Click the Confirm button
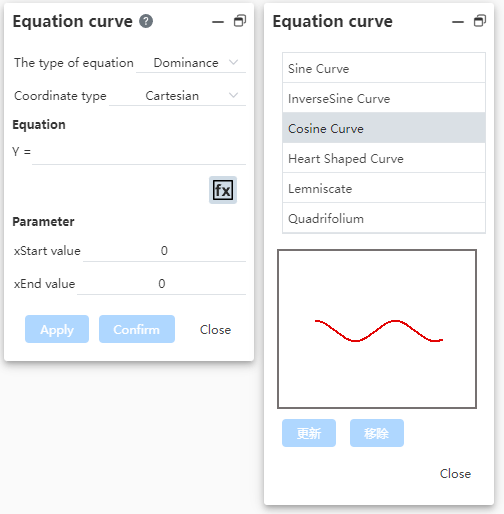Screen dimensions: 504x514 [137, 329]
